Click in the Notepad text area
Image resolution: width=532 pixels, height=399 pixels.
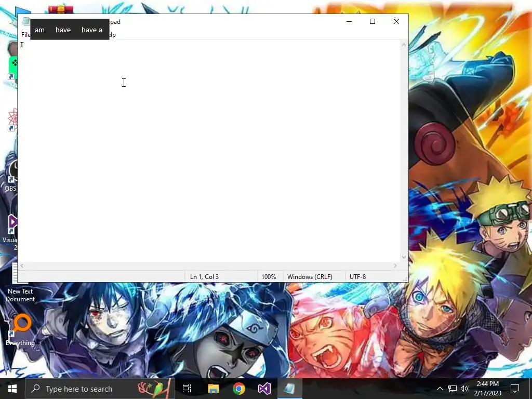[209, 151]
